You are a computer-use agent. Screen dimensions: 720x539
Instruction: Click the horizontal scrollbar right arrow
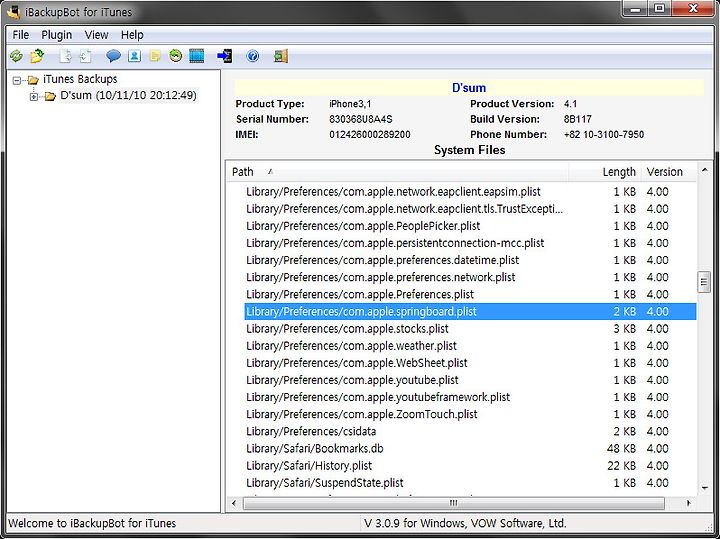point(688,503)
